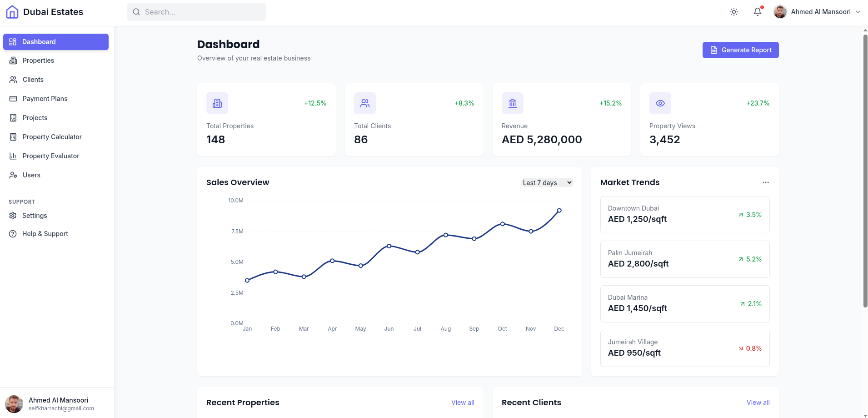Click the Total Clients people icon
The height and width of the screenshot is (418, 868).
365,103
